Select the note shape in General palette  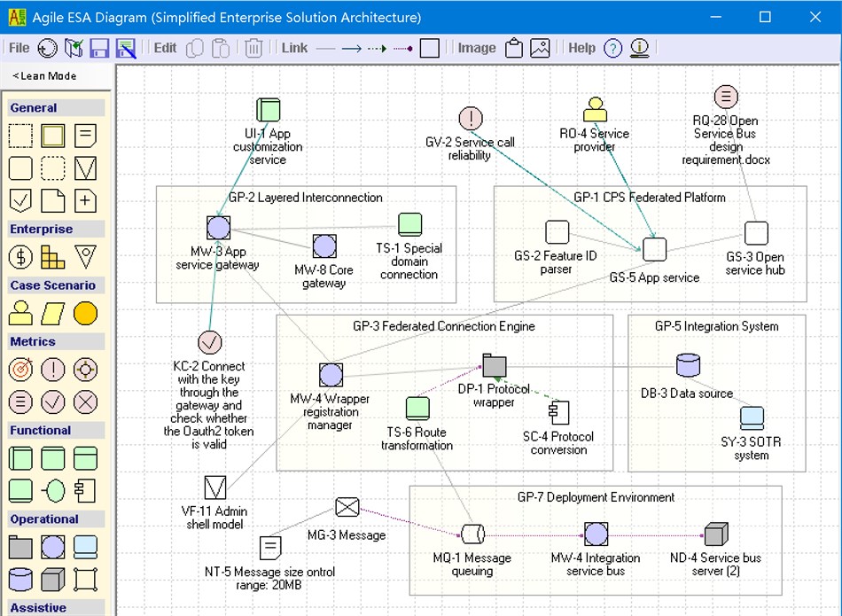click(85, 136)
